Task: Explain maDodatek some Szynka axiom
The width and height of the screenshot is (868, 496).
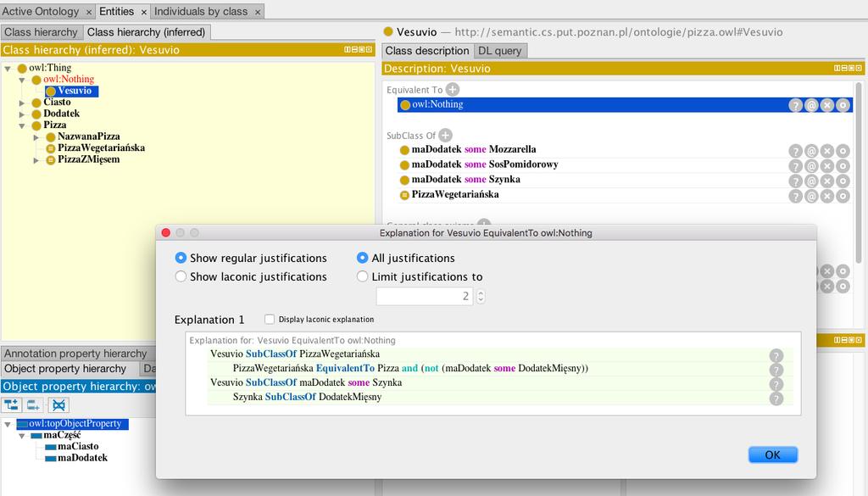Action: 795,181
